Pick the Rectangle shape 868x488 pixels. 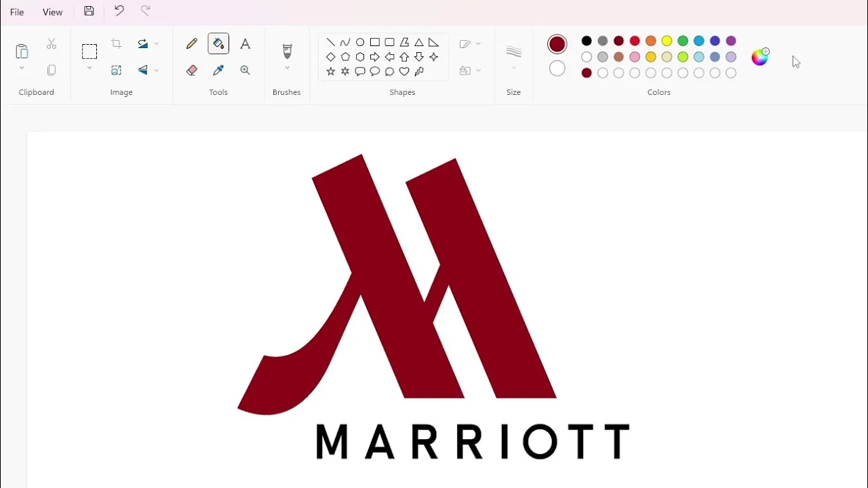pos(375,42)
